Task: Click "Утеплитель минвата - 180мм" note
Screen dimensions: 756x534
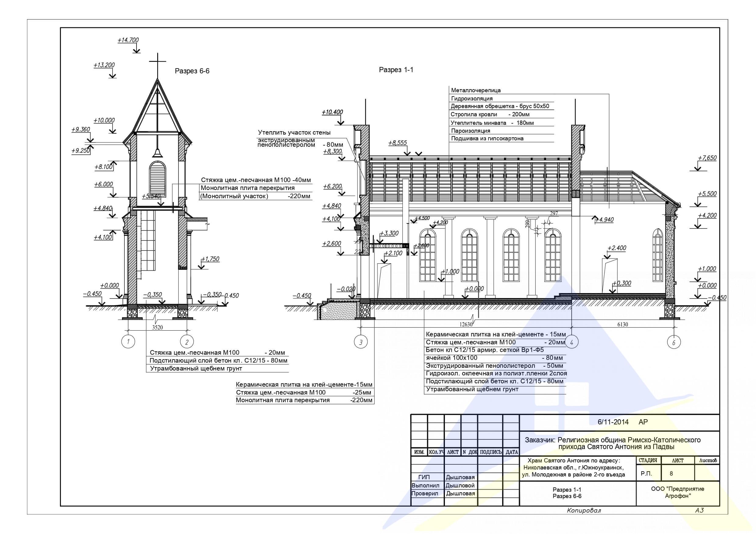Action: point(492,123)
